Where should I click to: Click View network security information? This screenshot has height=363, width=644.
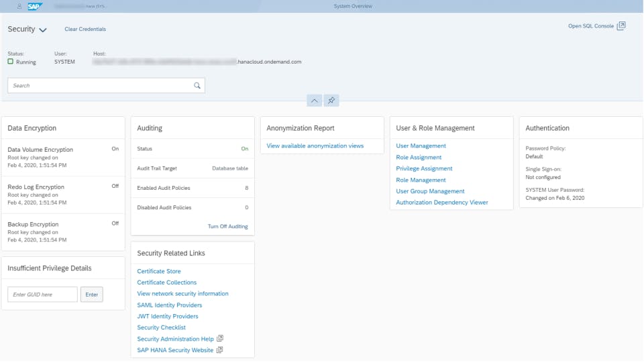coord(182,294)
